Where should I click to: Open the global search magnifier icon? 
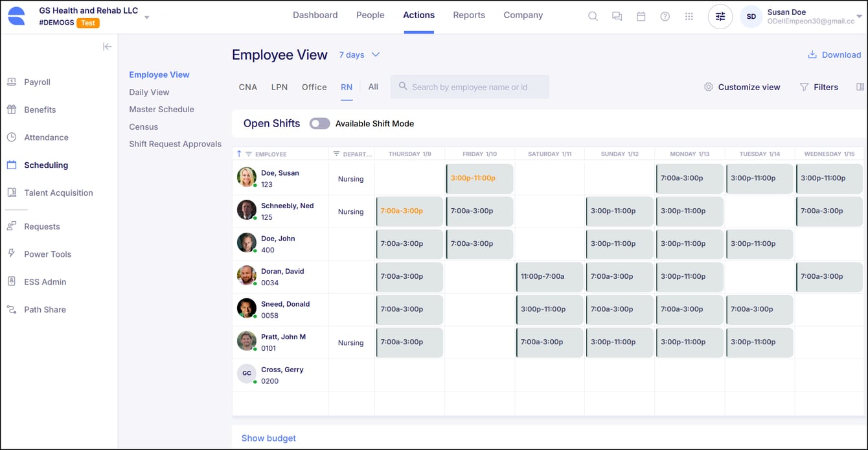tap(593, 16)
